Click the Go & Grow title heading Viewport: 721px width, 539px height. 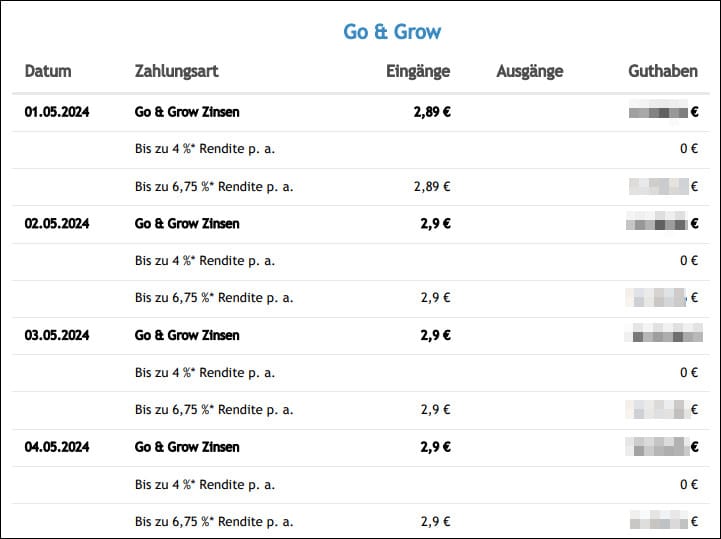coord(392,31)
